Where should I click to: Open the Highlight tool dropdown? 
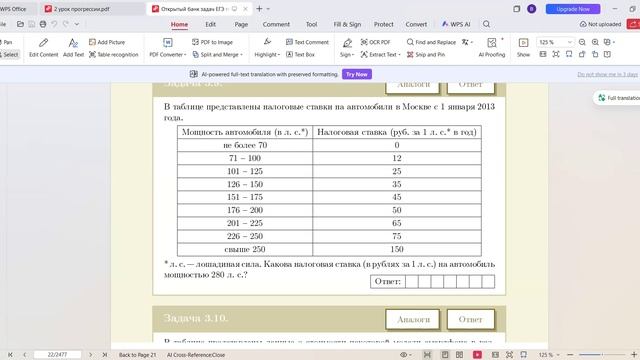267,47
